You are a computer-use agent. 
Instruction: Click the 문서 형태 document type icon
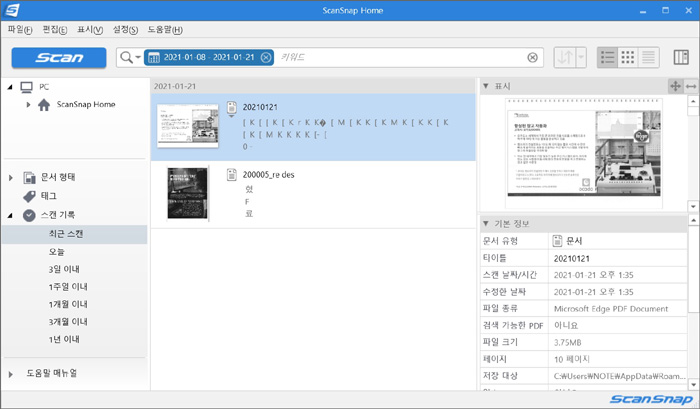pos(29,178)
